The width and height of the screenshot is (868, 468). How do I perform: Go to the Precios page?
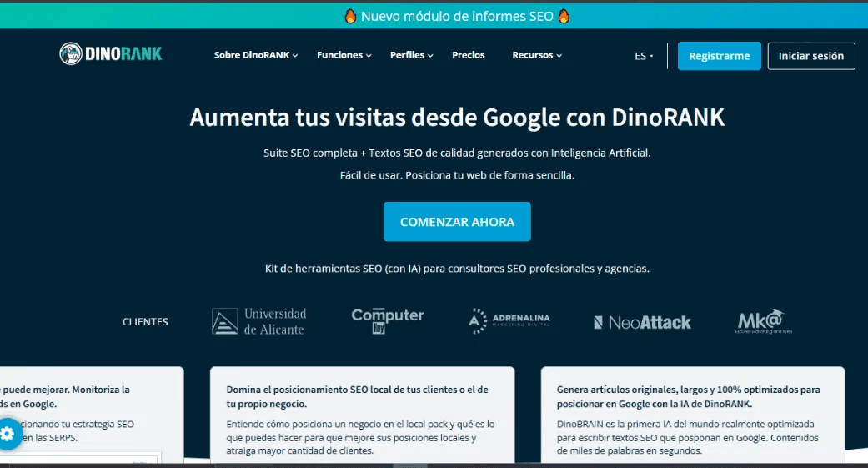(x=469, y=55)
